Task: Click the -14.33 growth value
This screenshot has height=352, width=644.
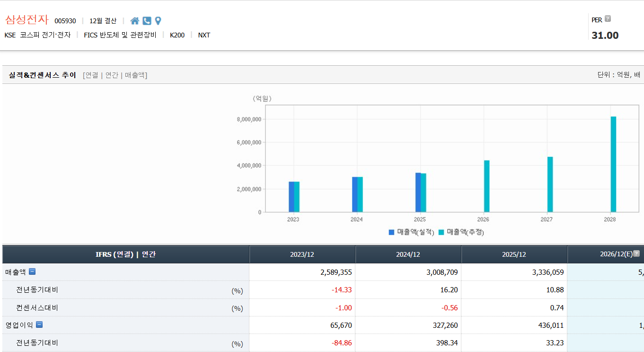Action: 342,290
